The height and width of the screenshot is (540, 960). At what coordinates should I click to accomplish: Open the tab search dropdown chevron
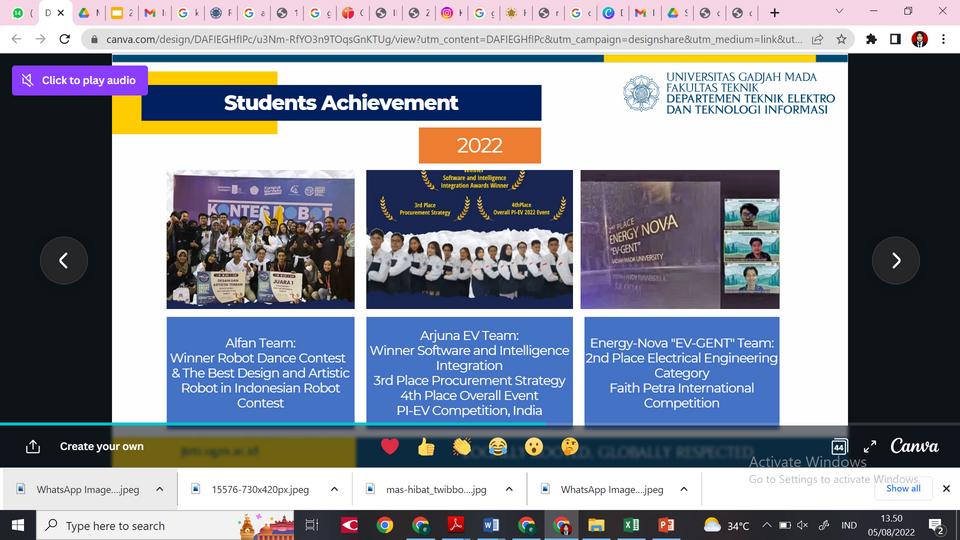tap(839, 12)
